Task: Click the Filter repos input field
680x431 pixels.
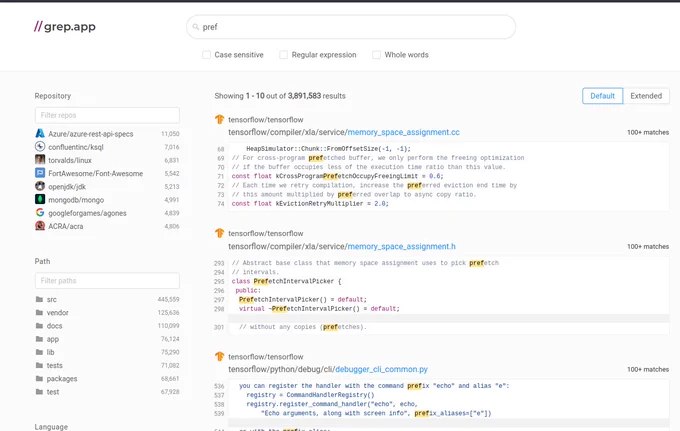Action: [107, 115]
